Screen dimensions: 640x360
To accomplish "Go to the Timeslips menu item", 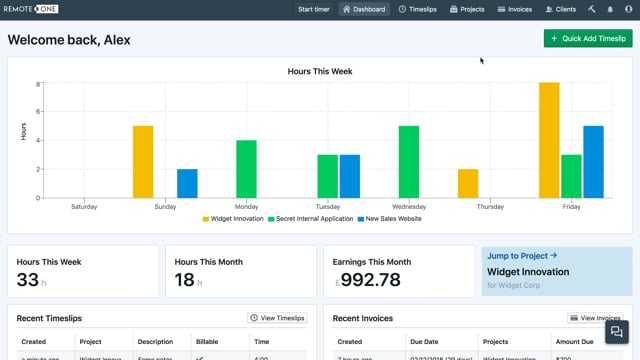I will (x=418, y=9).
